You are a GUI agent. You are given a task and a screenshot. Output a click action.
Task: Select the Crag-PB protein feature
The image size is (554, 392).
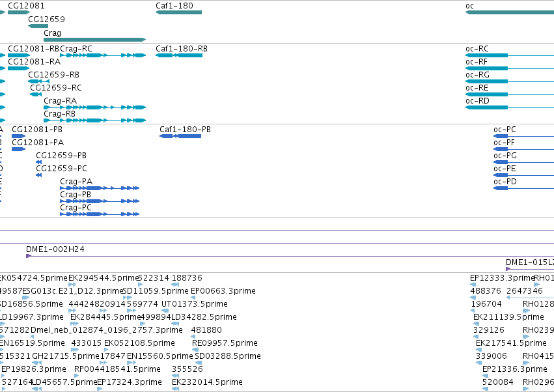point(100,201)
